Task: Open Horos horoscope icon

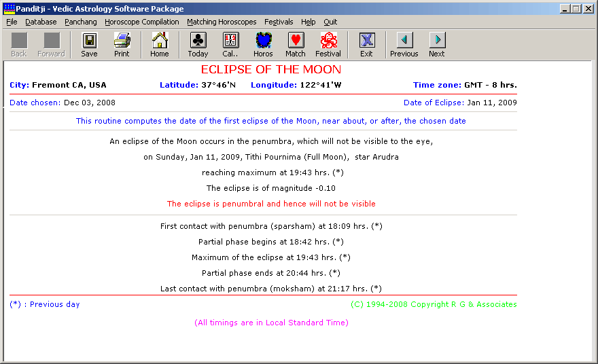Action: click(x=263, y=40)
